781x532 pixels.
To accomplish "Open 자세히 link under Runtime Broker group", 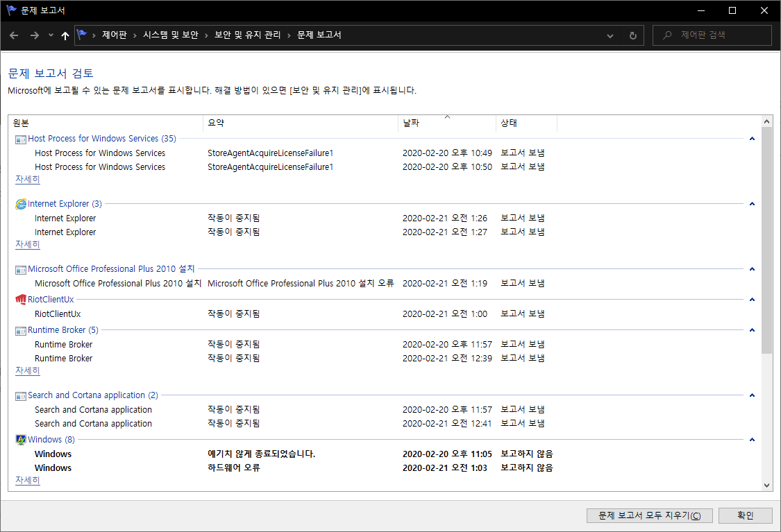I will tap(27, 371).
